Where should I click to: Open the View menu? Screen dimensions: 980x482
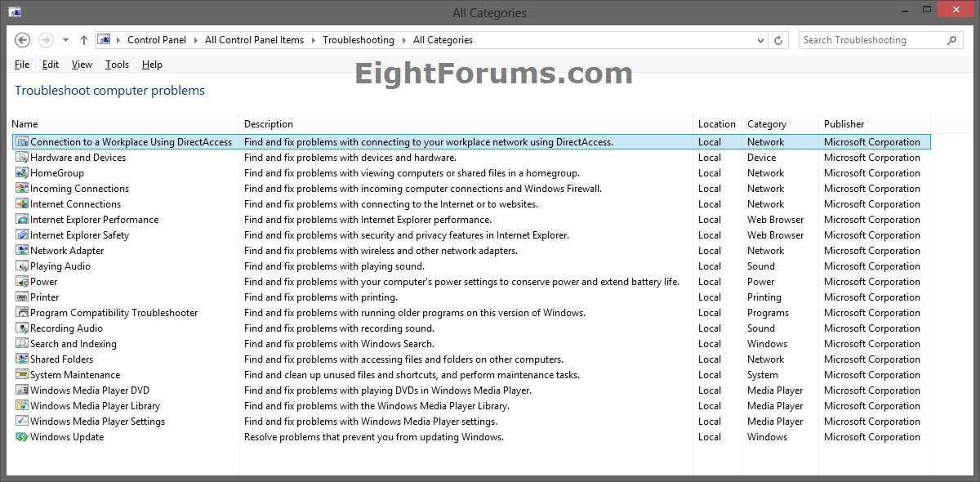tap(82, 65)
